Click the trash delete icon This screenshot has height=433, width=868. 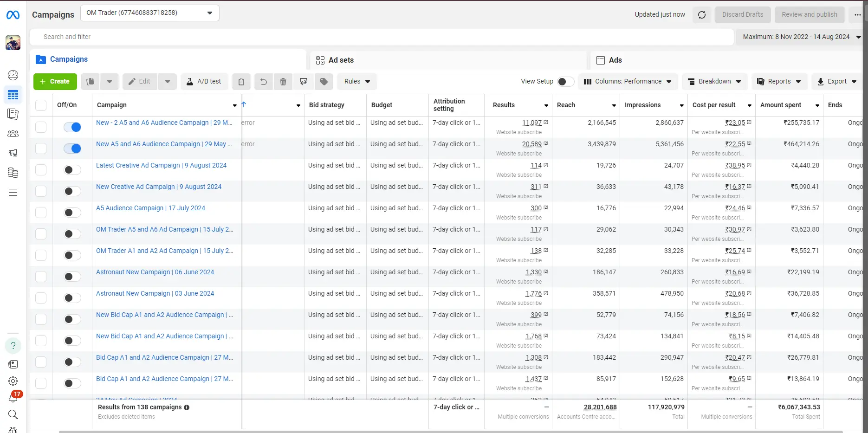click(x=283, y=82)
